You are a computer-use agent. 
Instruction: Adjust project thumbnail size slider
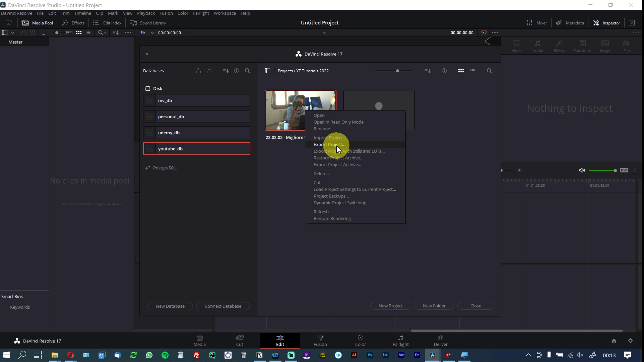(x=397, y=71)
